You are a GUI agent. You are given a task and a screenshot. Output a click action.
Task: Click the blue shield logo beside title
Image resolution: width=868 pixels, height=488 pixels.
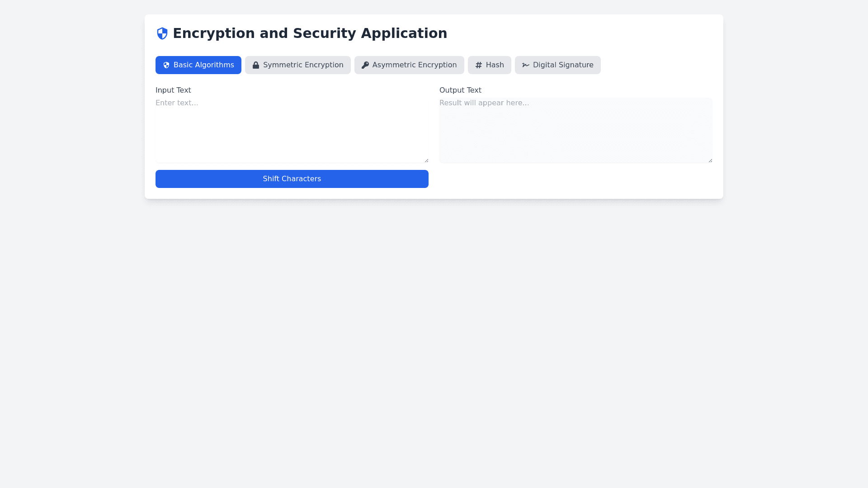point(162,33)
